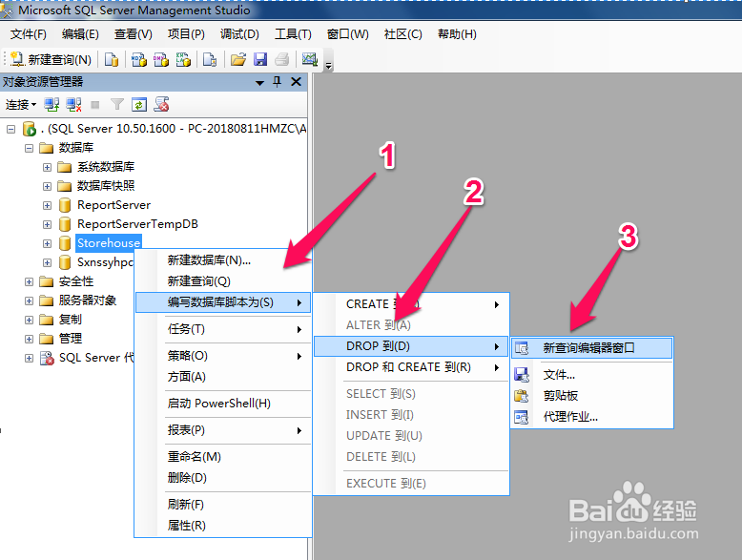Expand the SQL Server agent node
This screenshot has width=742, height=560.
[29, 358]
